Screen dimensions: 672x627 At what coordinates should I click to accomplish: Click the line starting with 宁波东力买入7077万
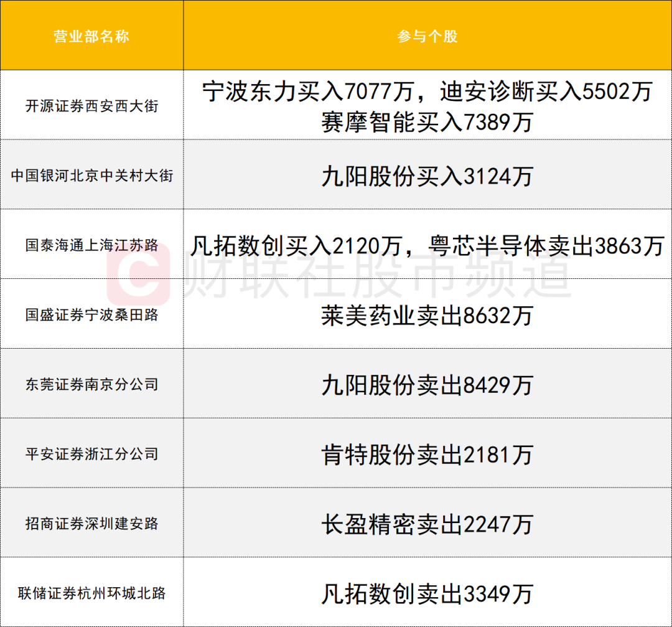[427, 92]
